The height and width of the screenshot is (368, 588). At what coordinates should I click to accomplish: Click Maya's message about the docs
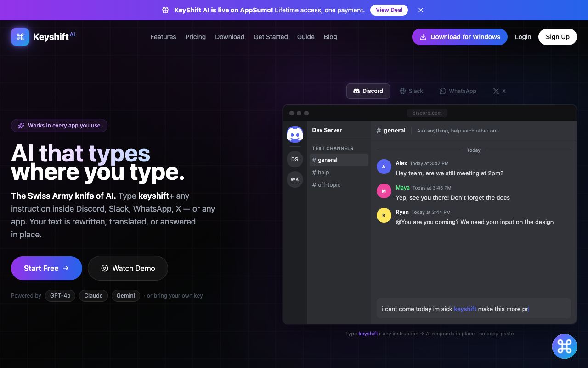coord(453,198)
